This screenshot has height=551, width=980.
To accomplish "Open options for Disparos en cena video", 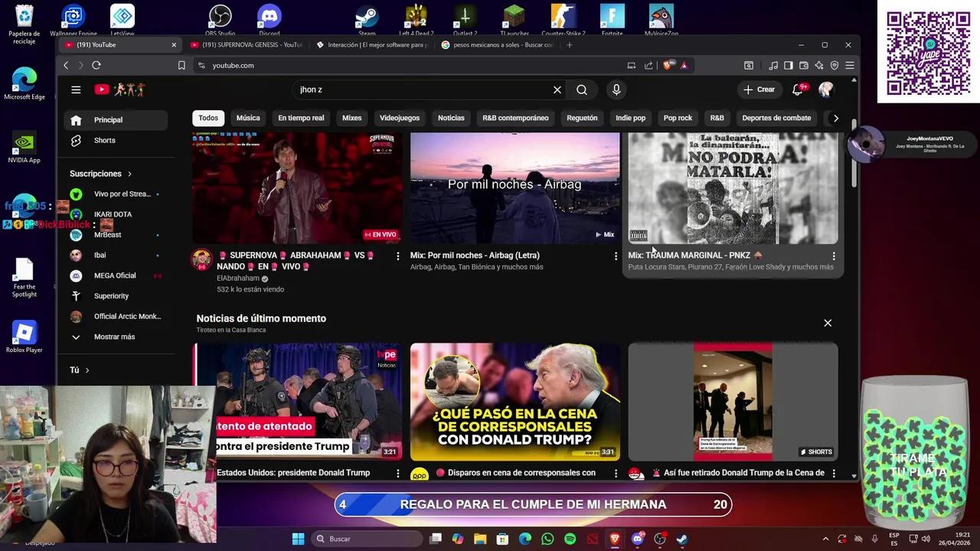I will pyautogui.click(x=616, y=474).
